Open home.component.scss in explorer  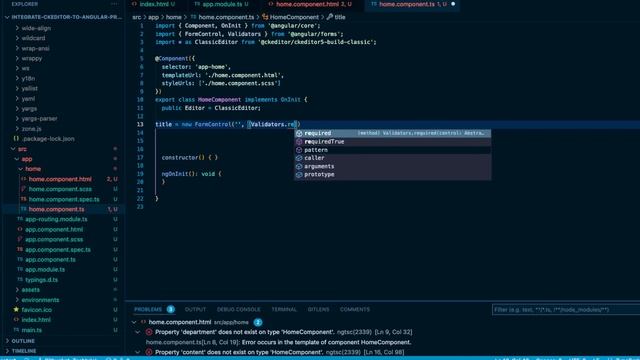click(60, 189)
